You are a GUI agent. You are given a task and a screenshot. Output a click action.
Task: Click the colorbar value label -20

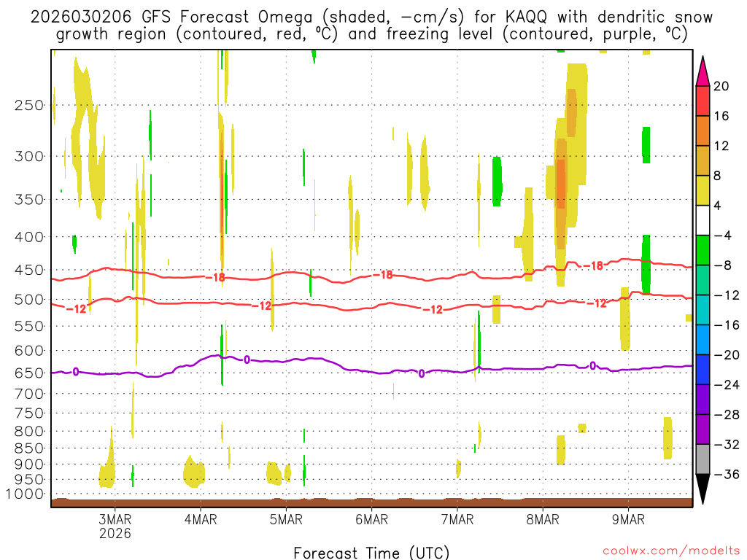click(x=727, y=355)
